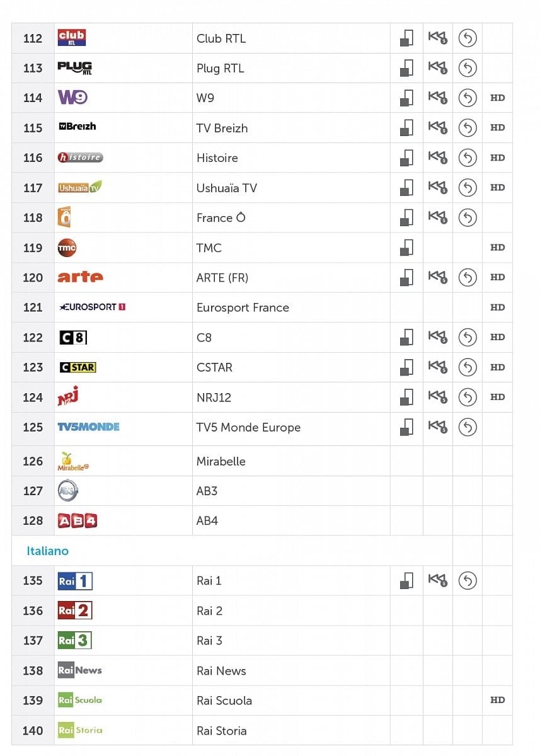Click the multiscreen icon in the TMC row
This screenshot has height=756, width=540.
point(406,248)
